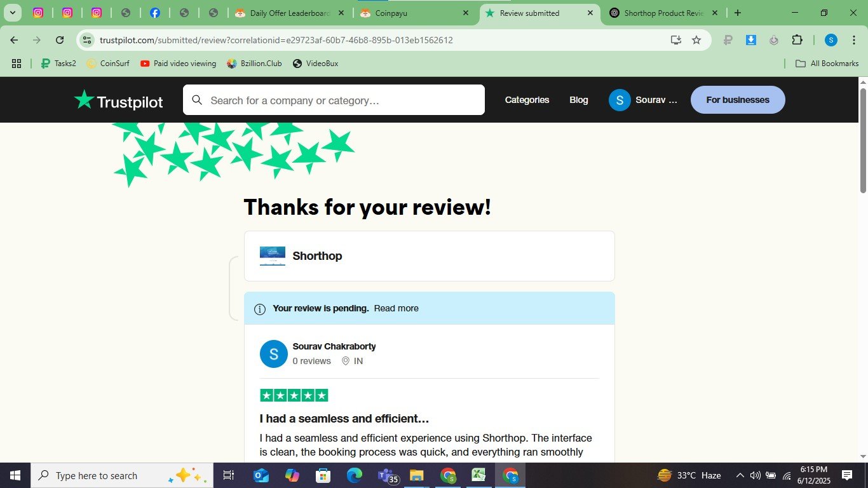Switch to the Coinpayu tab
The height and width of the screenshot is (488, 868).
click(x=414, y=13)
